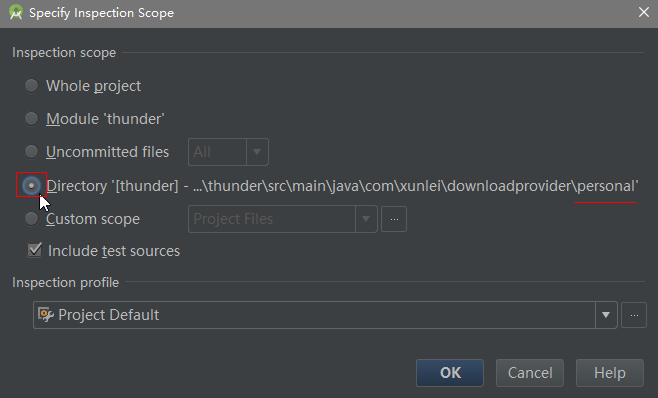Open the uncommitted files 'All' dropdown arrow

coord(257,152)
